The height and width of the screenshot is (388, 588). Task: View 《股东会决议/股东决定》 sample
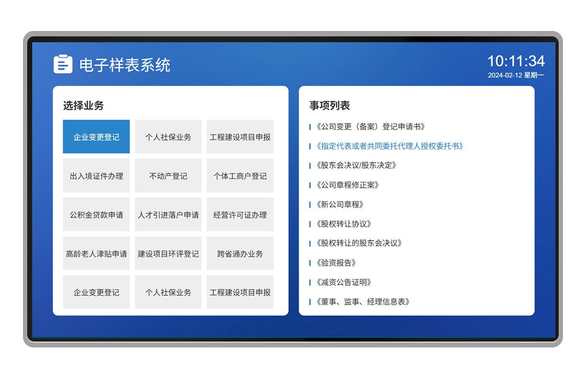click(356, 165)
